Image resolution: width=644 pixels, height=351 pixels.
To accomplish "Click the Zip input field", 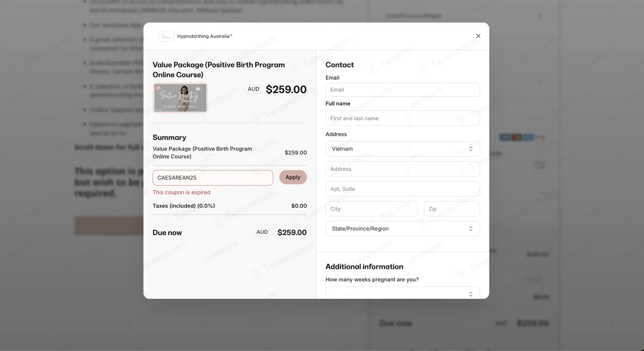I will coord(452,209).
